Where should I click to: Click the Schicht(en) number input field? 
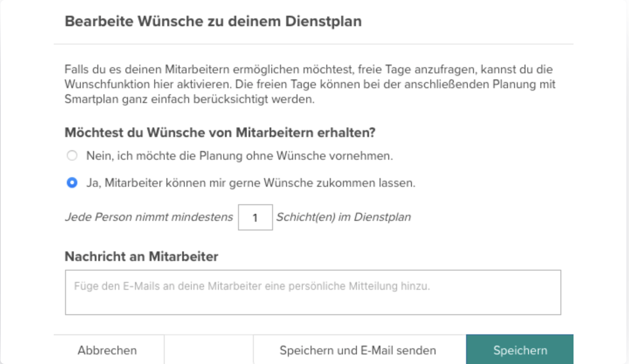coord(255,217)
